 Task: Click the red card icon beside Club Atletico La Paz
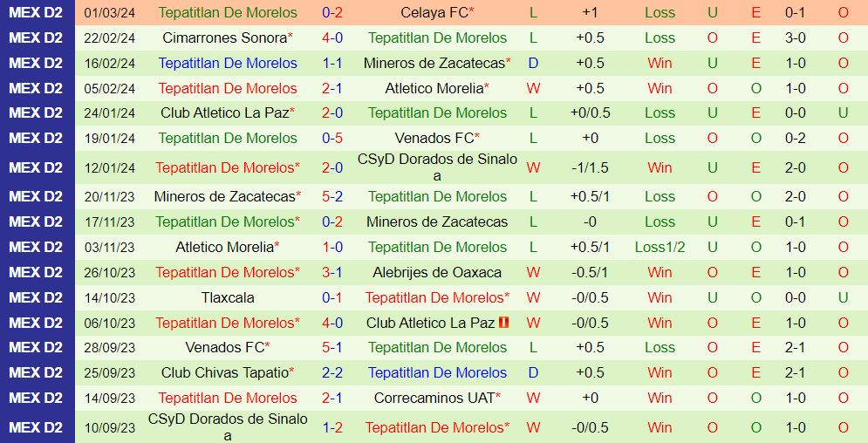(x=503, y=323)
